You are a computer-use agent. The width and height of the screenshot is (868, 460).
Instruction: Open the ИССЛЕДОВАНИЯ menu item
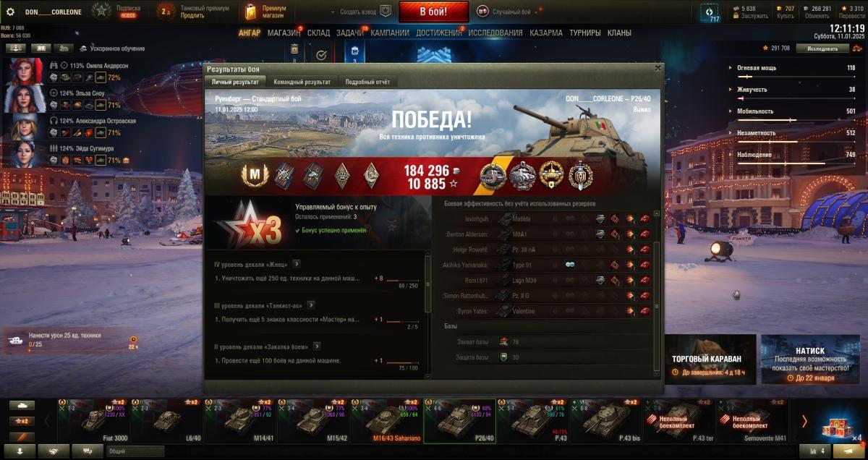(495, 33)
